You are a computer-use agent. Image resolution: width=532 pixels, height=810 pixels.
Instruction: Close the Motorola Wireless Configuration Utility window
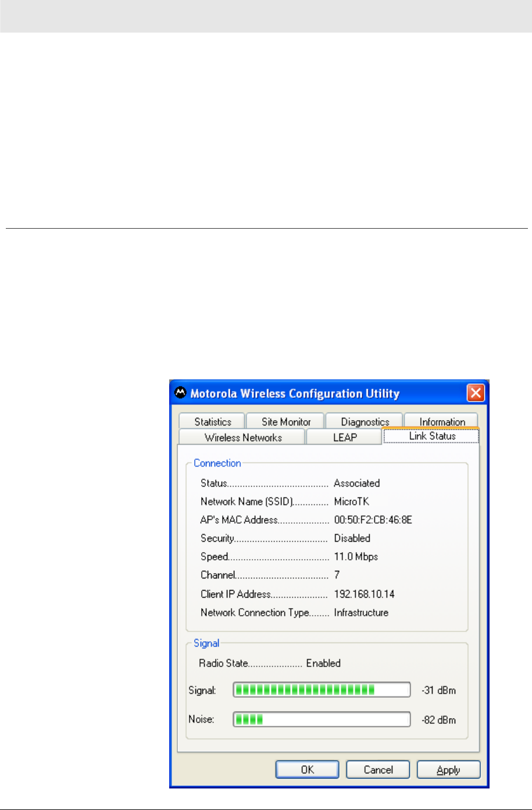[x=476, y=393]
